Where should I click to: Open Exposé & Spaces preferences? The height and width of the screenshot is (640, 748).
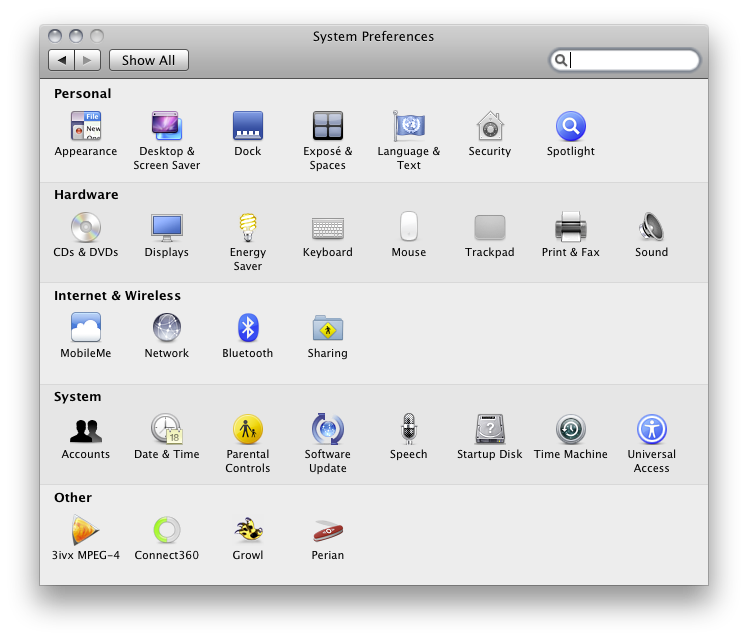[x=328, y=127]
